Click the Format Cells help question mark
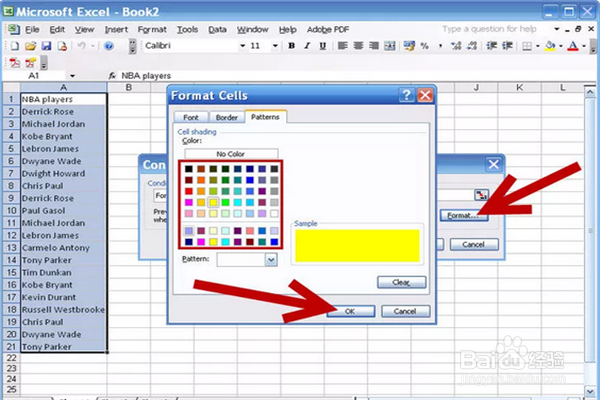 (406, 95)
